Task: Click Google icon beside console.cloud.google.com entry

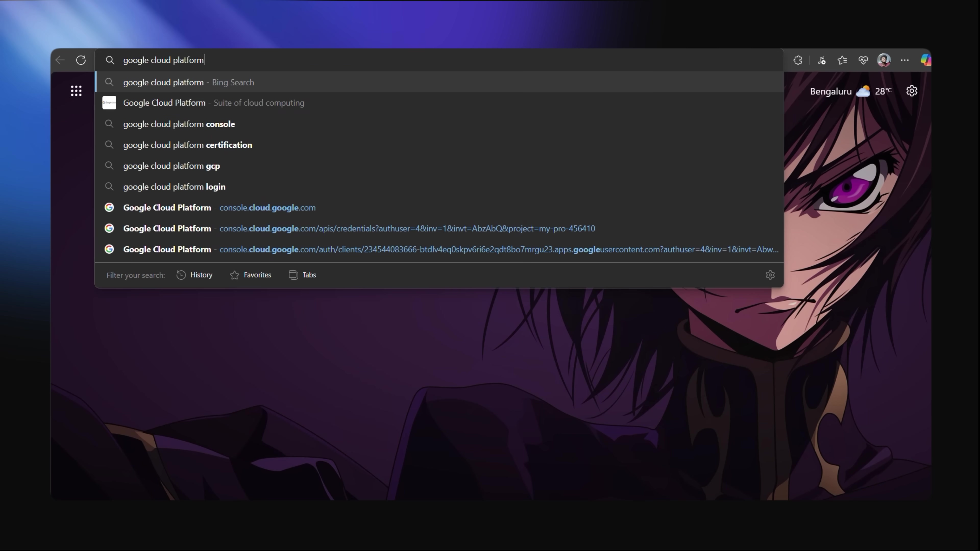Action: click(x=109, y=207)
